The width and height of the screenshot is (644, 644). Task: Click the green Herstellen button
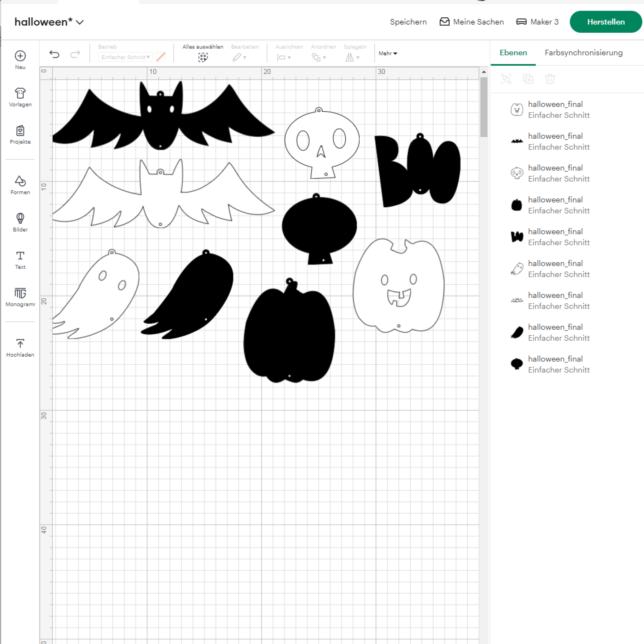[x=606, y=22]
